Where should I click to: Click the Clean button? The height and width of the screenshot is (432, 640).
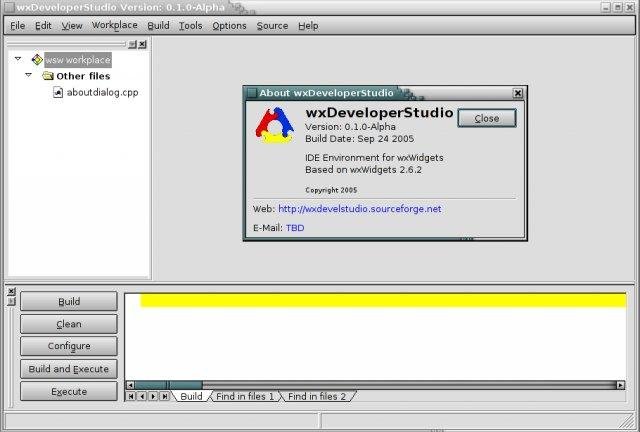69,324
